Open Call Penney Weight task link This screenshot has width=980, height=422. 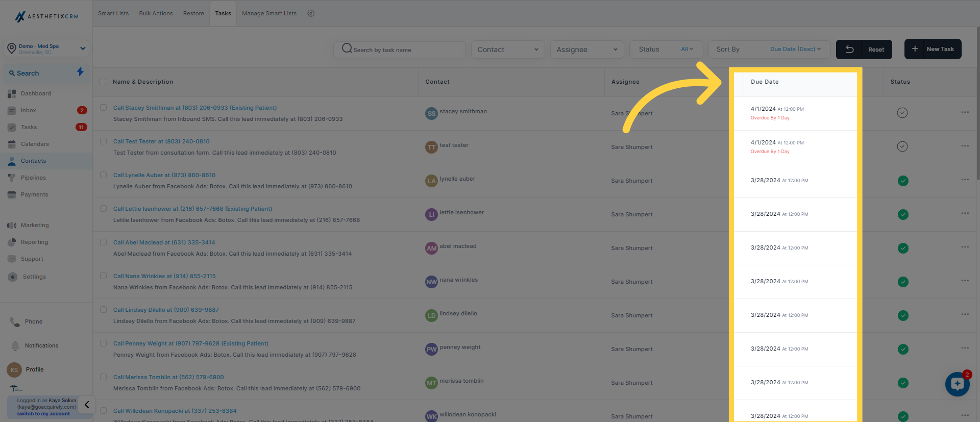(190, 343)
